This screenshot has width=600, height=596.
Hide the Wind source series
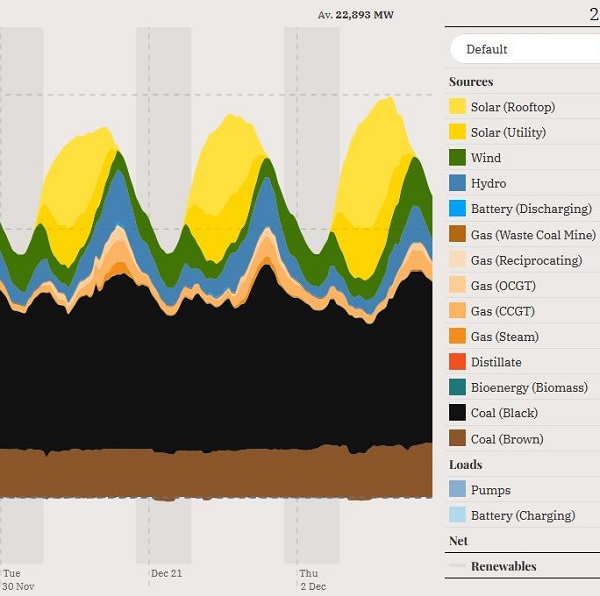[x=486, y=158]
